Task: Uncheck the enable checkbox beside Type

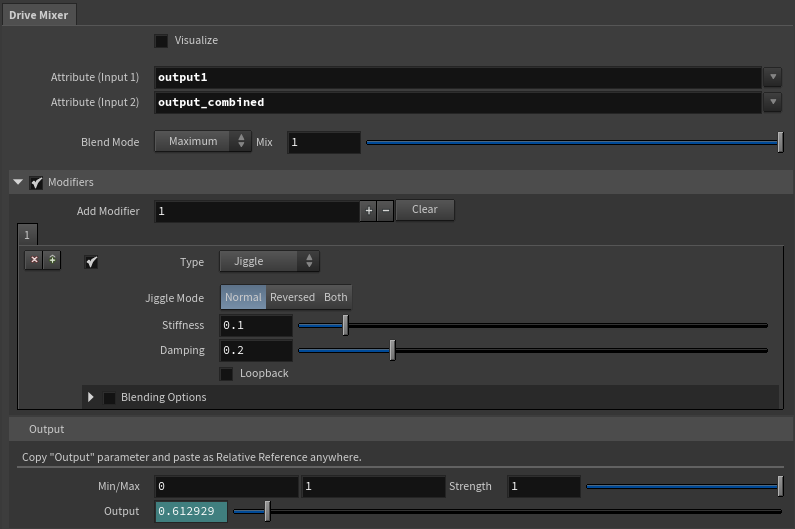Action: [91, 262]
